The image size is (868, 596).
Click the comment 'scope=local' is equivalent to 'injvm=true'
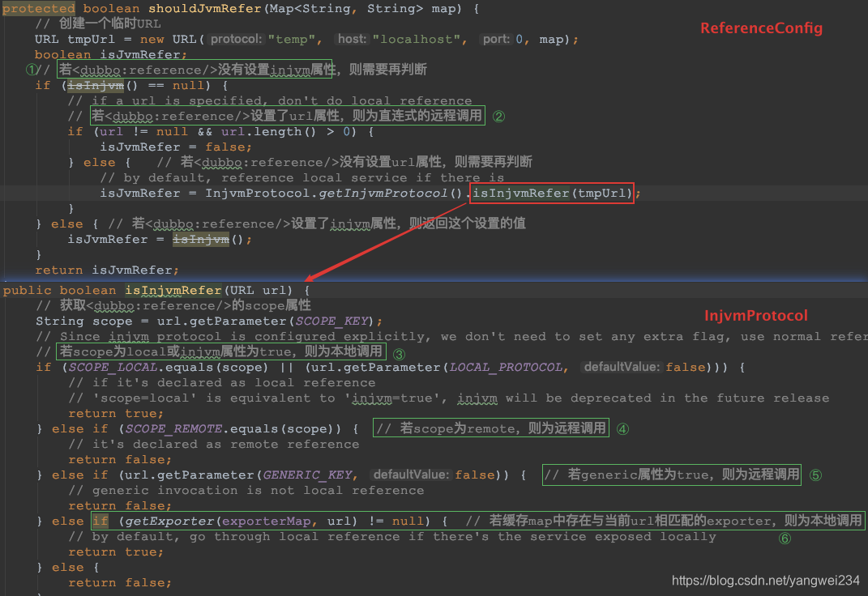tap(449, 398)
